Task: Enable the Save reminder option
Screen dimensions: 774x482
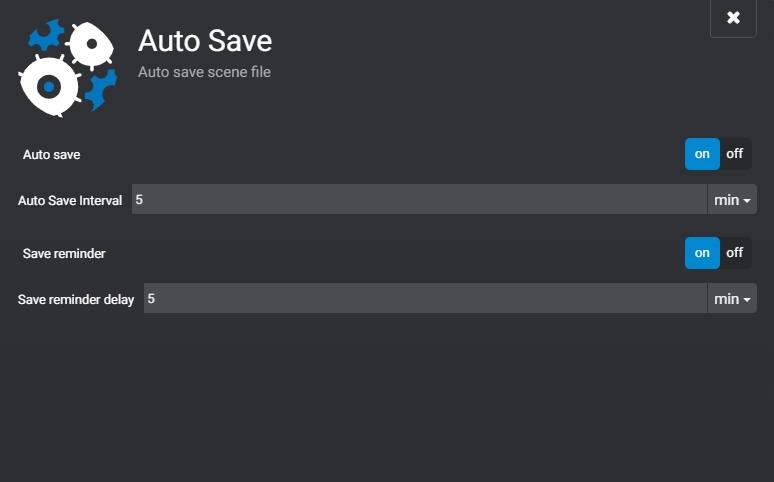Action: pyautogui.click(x=702, y=253)
